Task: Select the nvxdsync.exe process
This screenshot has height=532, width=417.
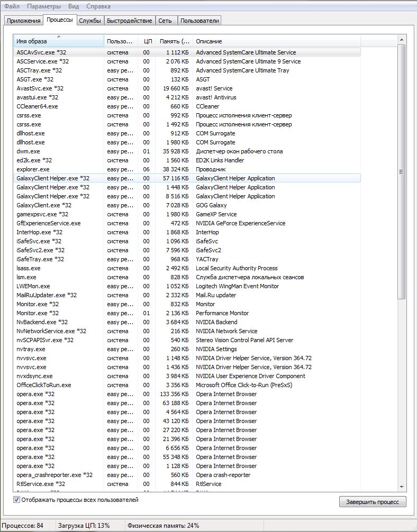Action: (187, 376)
